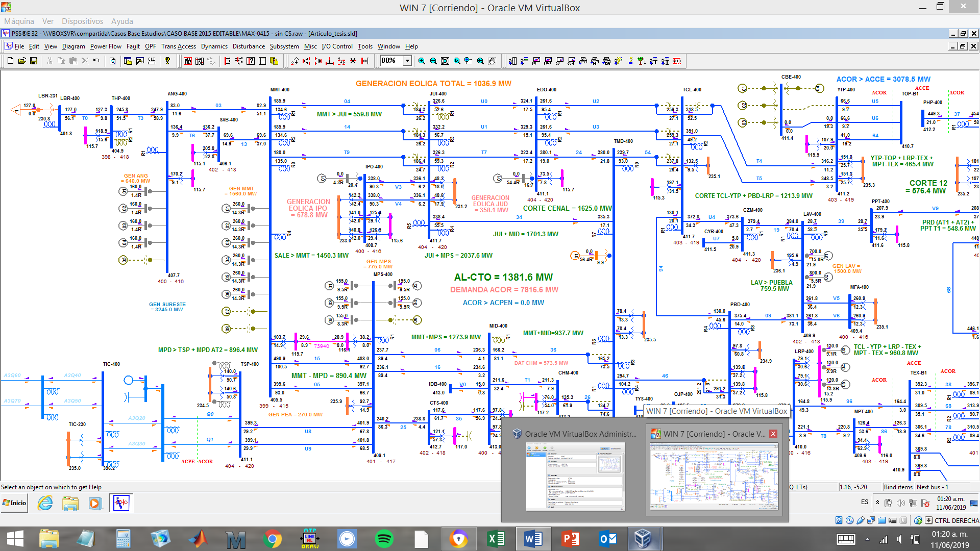980x551 pixels.
Task: Open the Subsystem menu
Action: click(284, 46)
